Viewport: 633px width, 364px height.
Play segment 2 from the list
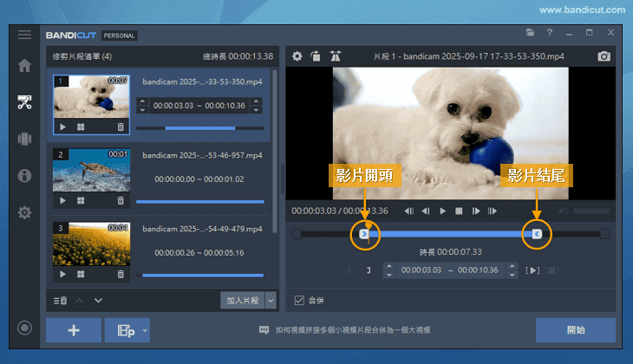pos(63,200)
